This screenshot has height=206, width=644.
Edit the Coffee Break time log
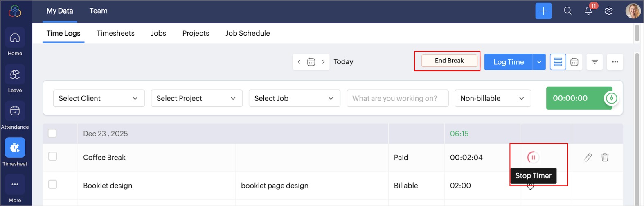pyautogui.click(x=588, y=157)
